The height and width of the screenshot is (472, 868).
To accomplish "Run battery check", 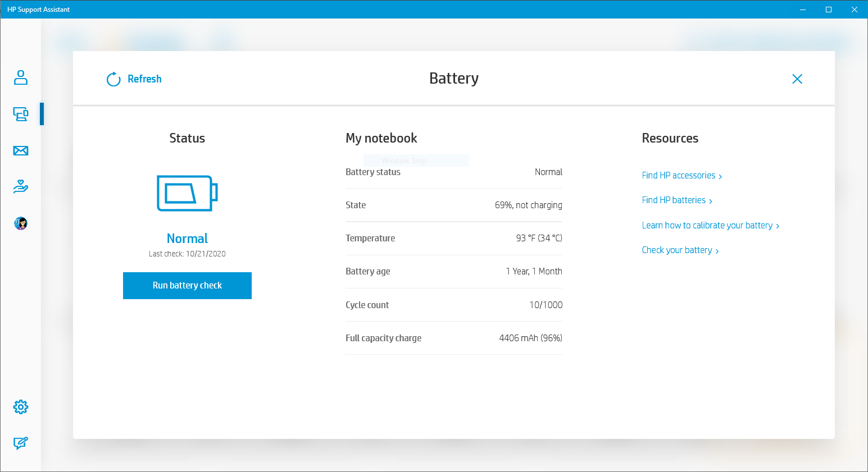I will click(x=187, y=285).
